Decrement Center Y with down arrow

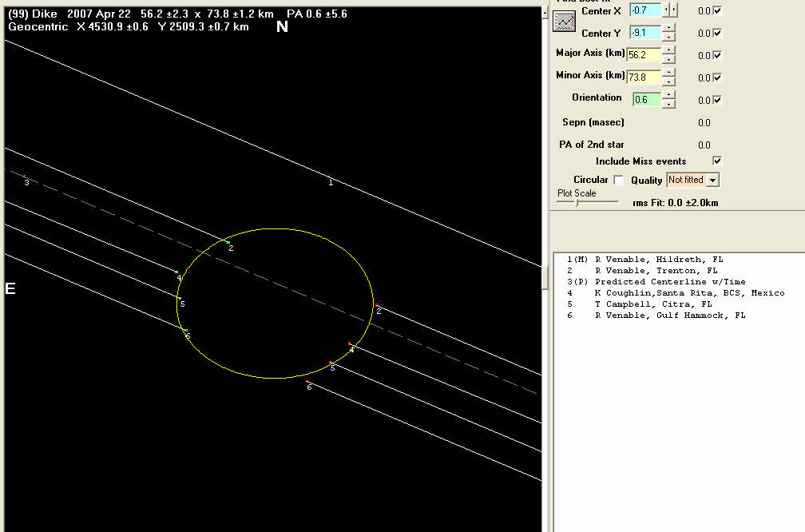[x=668, y=37]
